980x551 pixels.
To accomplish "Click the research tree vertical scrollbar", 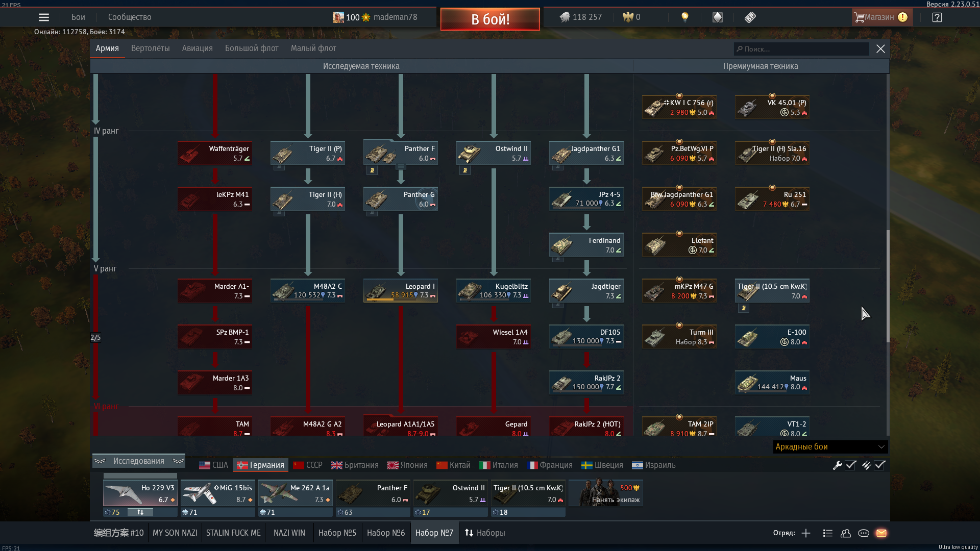I will pyautogui.click(x=888, y=286).
